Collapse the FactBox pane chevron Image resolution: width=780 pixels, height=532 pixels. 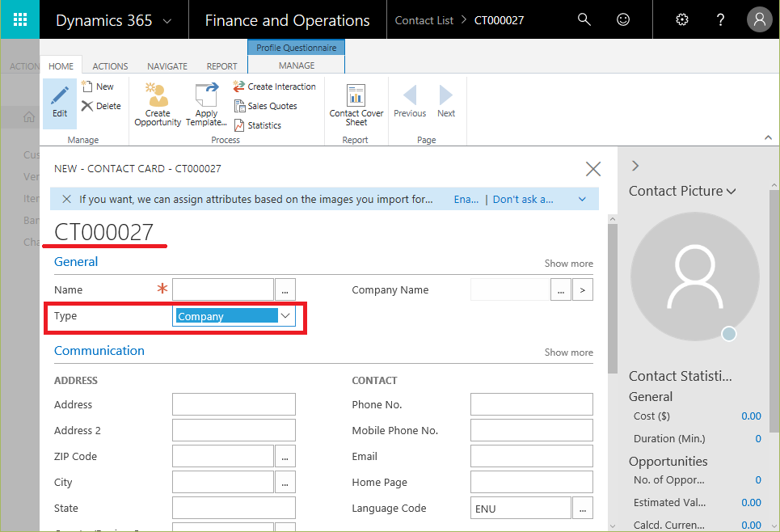click(635, 166)
